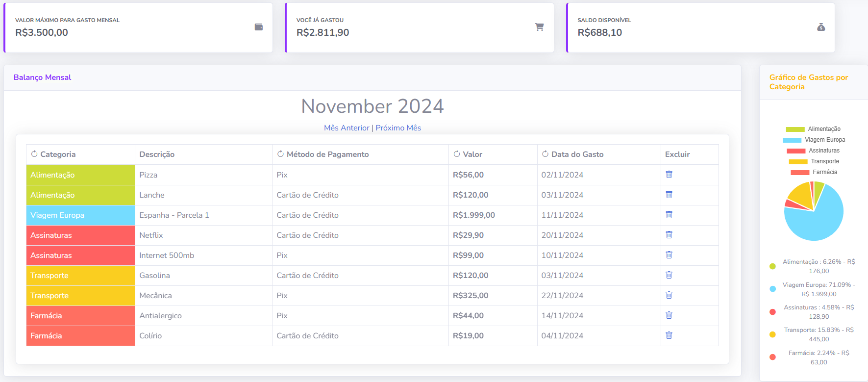Image resolution: width=868 pixels, height=382 pixels.
Task: Click the wallet icon on budget card
Action: point(259,27)
